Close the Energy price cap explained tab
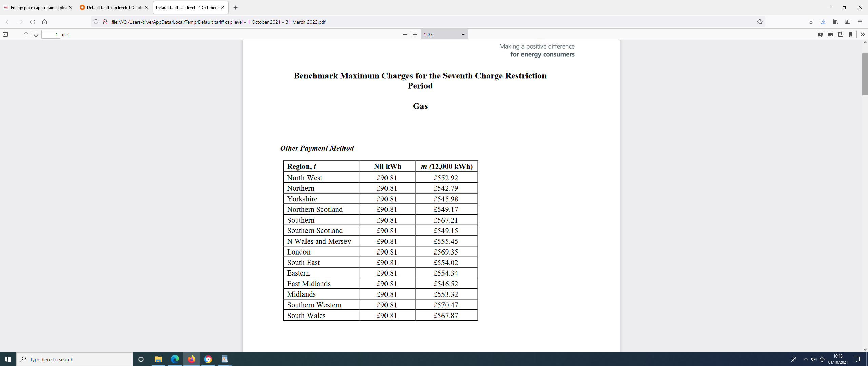Image resolution: width=868 pixels, height=366 pixels. tap(70, 7)
